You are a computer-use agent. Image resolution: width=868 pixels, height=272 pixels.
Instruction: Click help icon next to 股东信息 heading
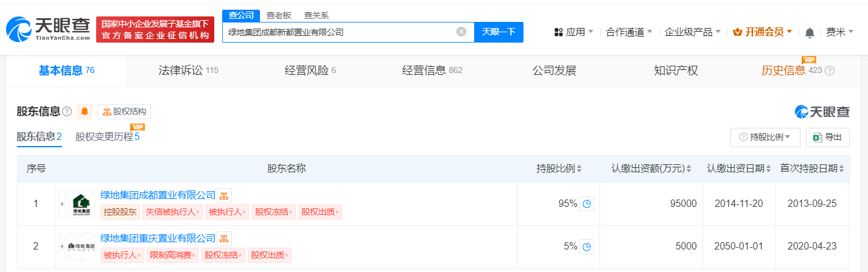pos(67,111)
